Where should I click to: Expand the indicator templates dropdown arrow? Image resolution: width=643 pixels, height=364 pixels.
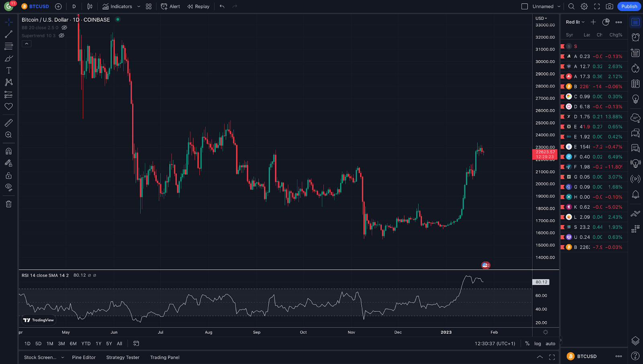coord(139,6)
